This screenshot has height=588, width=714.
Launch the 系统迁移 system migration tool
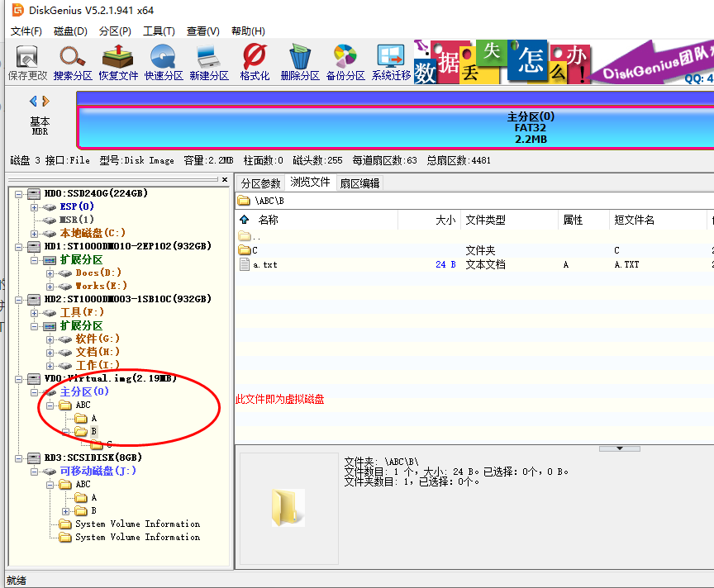click(391, 63)
